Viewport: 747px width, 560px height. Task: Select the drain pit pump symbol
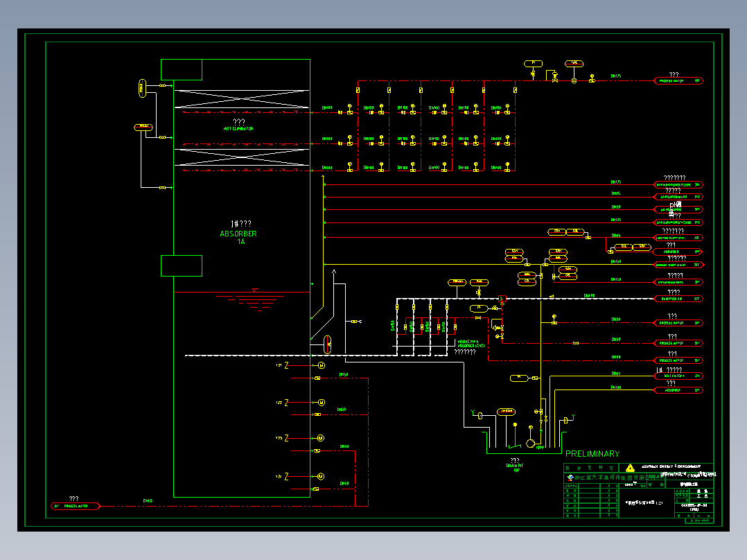tap(530, 444)
